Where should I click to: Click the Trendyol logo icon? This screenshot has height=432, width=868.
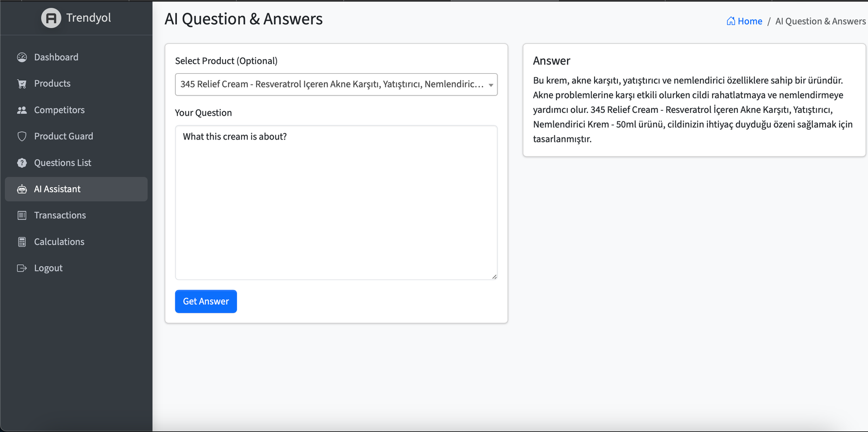[x=51, y=18]
